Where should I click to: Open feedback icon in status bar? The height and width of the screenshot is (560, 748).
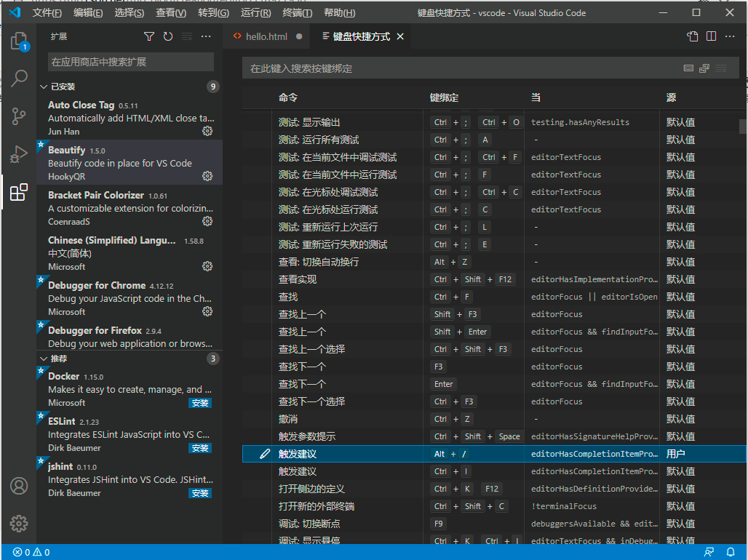tap(709, 552)
